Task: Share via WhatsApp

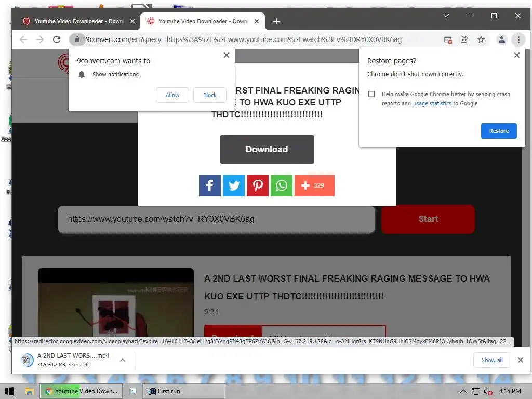Action: click(x=281, y=185)
